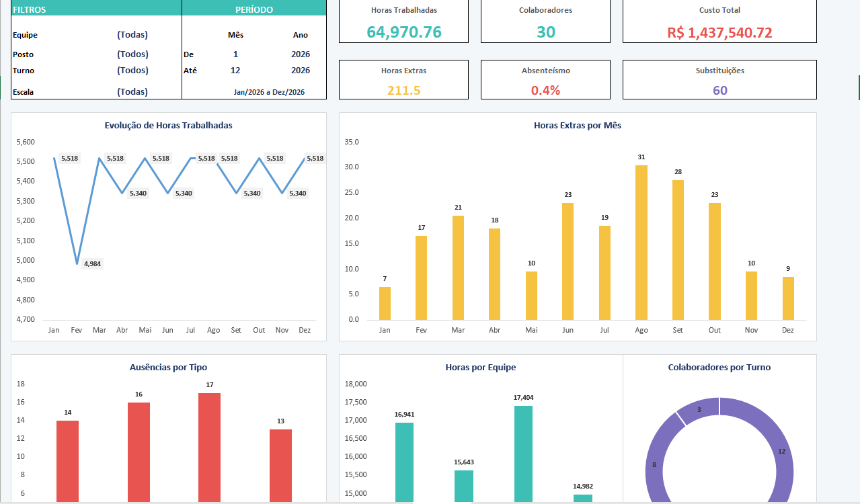Select the 'Horas por Equipe' chart title

tap(481, 367)
